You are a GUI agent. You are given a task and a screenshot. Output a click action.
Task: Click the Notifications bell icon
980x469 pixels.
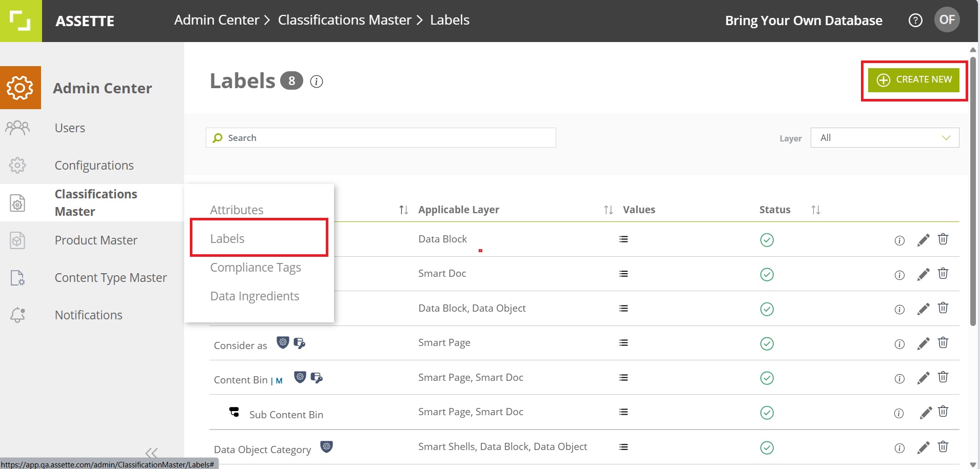(x=17, y=315)
